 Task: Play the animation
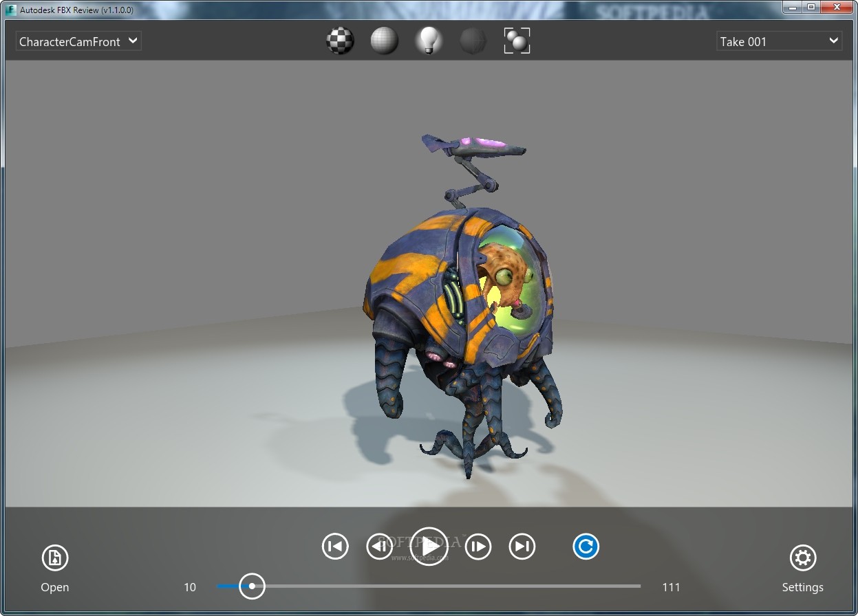pyautogui.click(x=429, y=547)
